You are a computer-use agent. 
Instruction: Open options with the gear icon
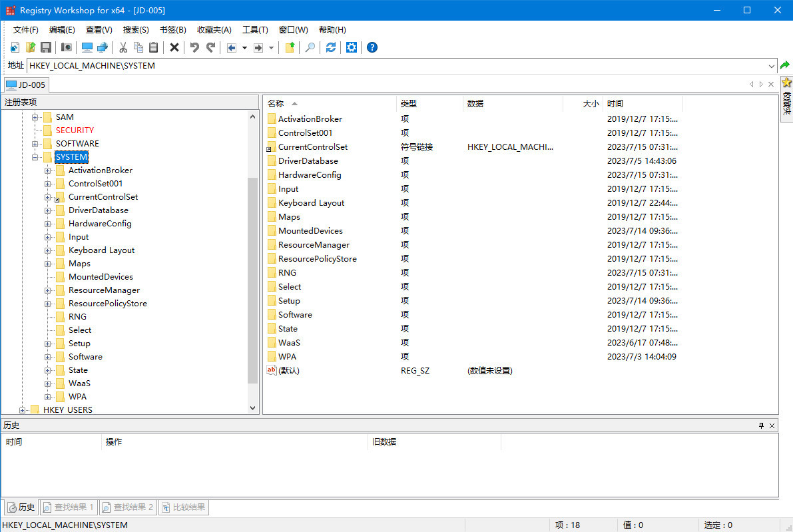tap(352, 47)
